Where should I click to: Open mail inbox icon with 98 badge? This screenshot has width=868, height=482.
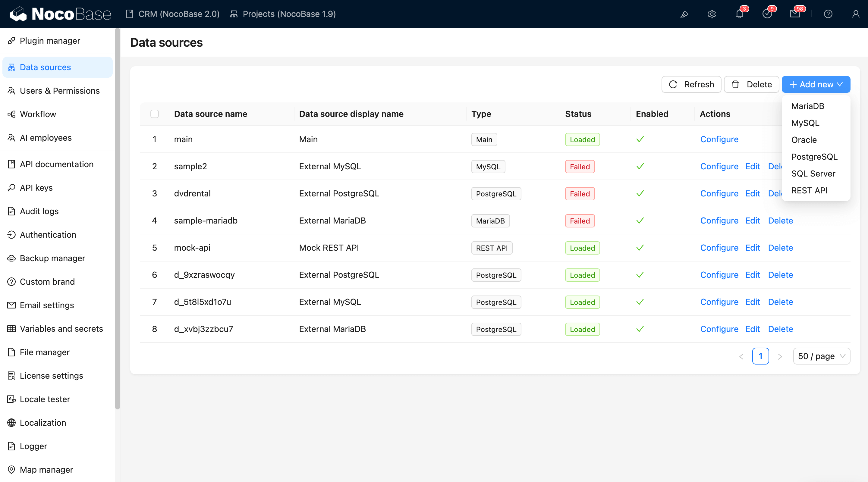click(795, 14)
